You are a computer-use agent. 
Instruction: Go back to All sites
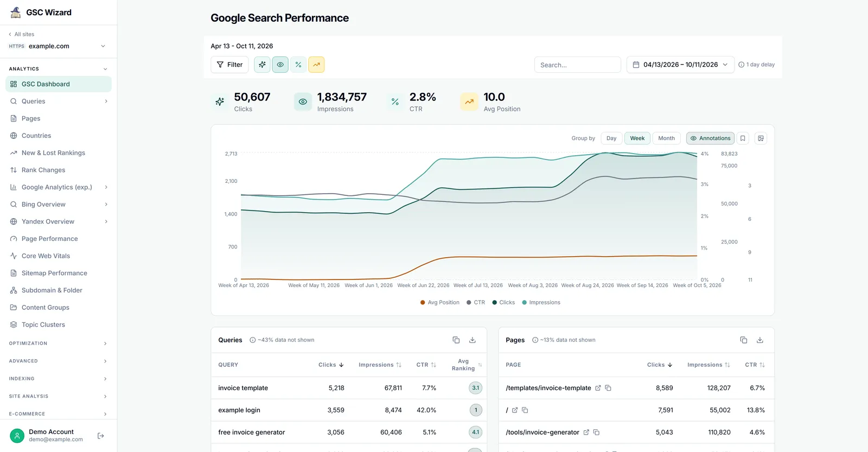click(22, 34)
